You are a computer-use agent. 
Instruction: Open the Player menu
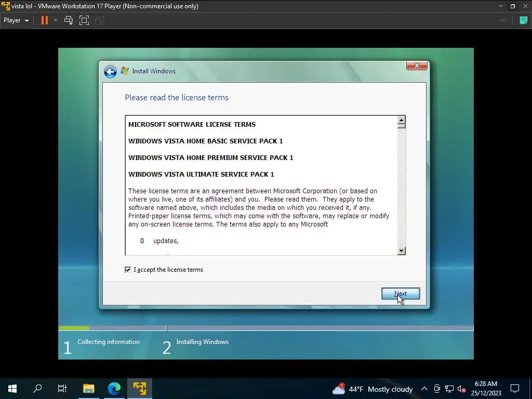click(x=16, y=20)
